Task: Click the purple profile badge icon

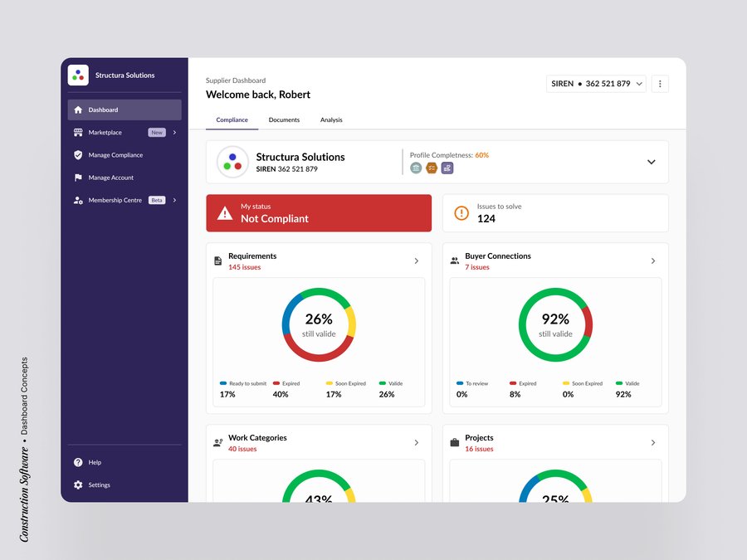Action: point(447,168)
